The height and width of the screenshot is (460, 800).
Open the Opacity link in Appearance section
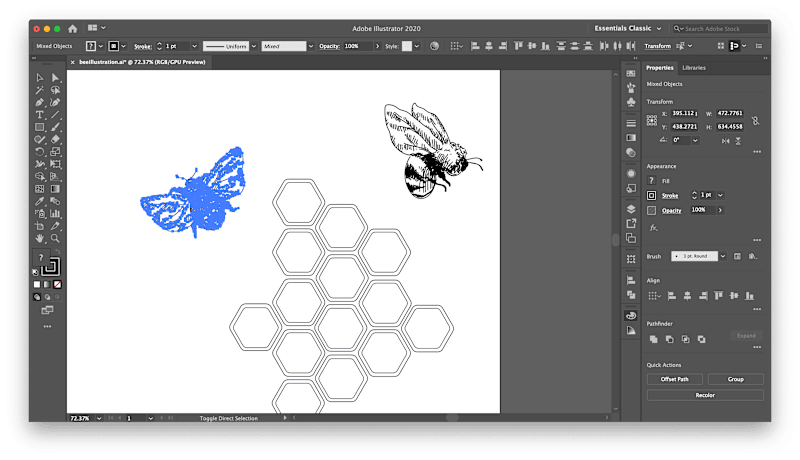tap(671, 211)
